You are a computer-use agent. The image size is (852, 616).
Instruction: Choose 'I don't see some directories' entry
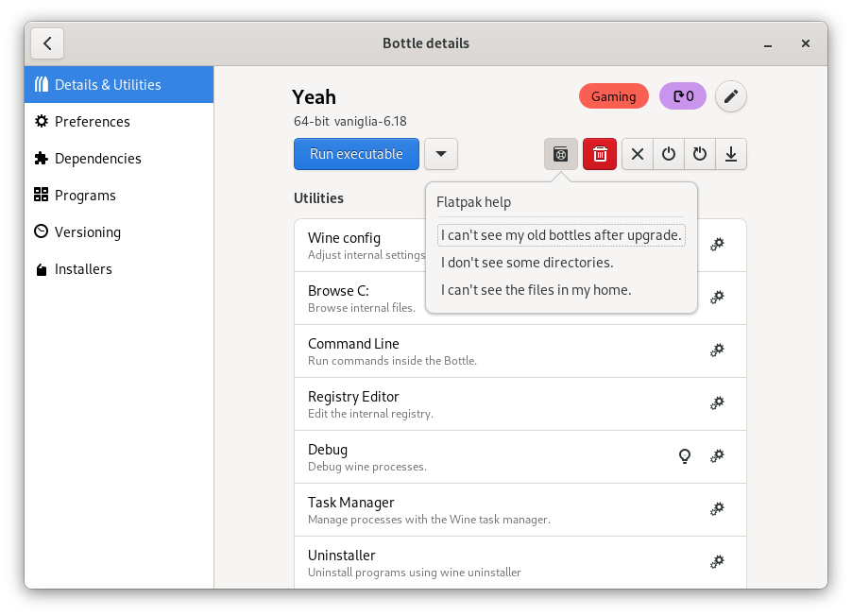pos(527,263)
